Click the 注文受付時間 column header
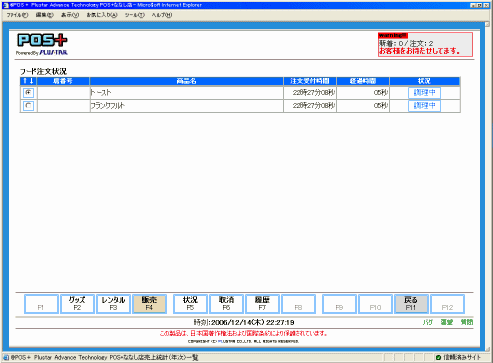Viewport: 493px width, 363px height. tap(310, 81)
